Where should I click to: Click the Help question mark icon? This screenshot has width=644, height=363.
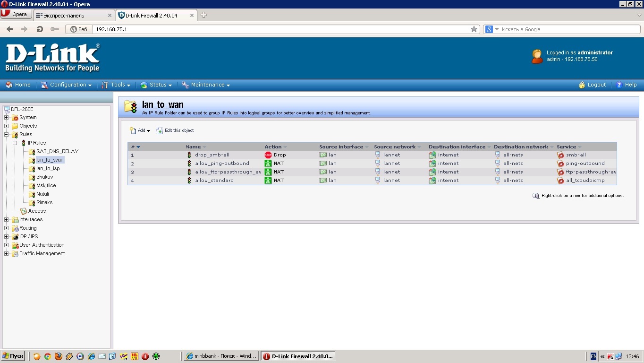(619, 85)
